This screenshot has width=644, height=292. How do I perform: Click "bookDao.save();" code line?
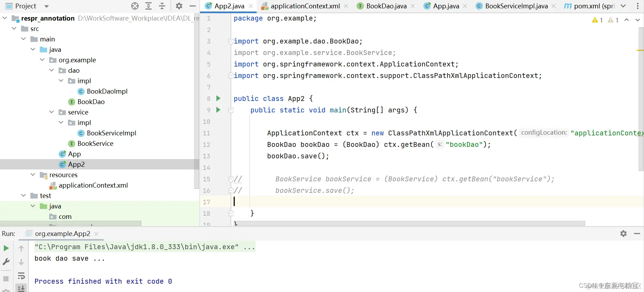(x=298, y=156)
